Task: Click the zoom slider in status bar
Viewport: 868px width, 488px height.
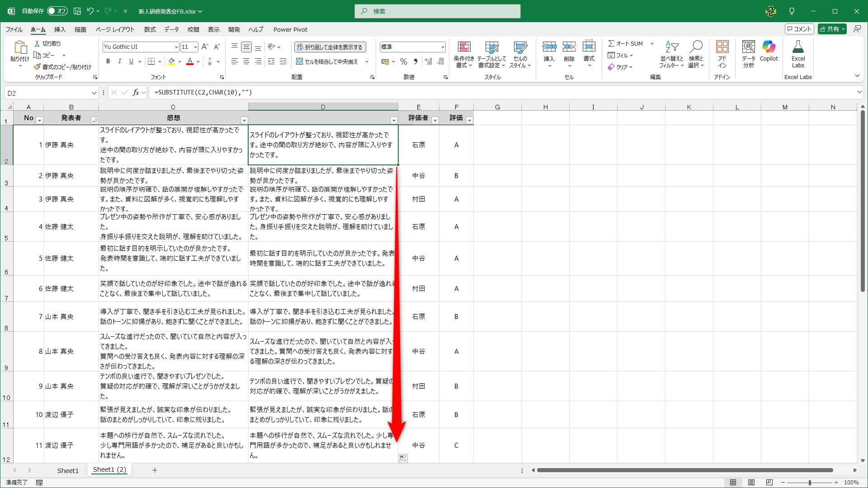Action: pyautogui.click(x=810, y=483)
